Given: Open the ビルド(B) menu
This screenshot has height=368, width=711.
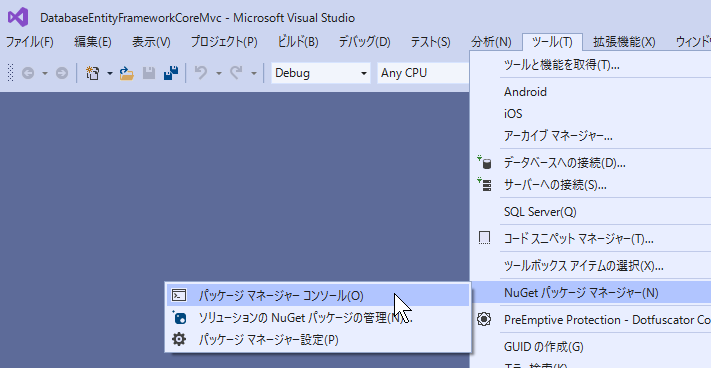Looking at the screenshot, I should click(x=298, y=42).
